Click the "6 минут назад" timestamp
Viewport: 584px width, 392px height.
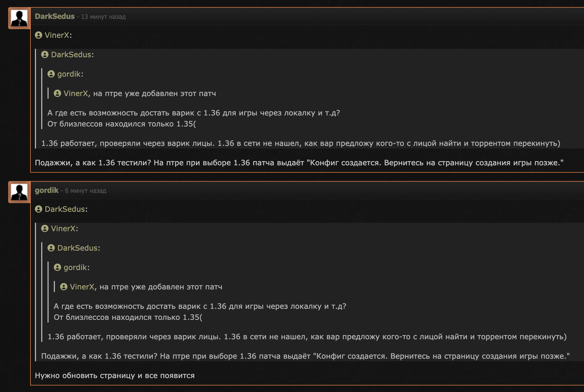pyautogui.click(x=85, y=191)
